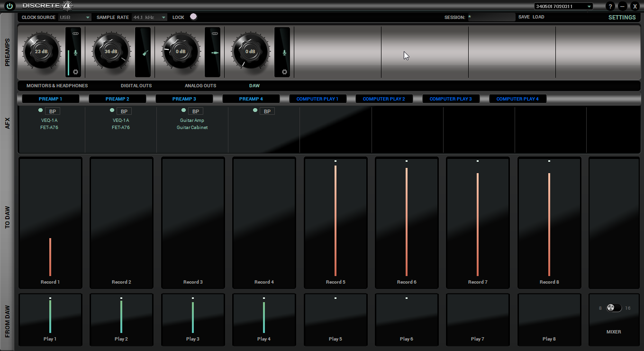Image resolution: width=644 pixels, height=351 pixels.
Task: Open help with the question mark icon
Action: click(x=610, y=6)
